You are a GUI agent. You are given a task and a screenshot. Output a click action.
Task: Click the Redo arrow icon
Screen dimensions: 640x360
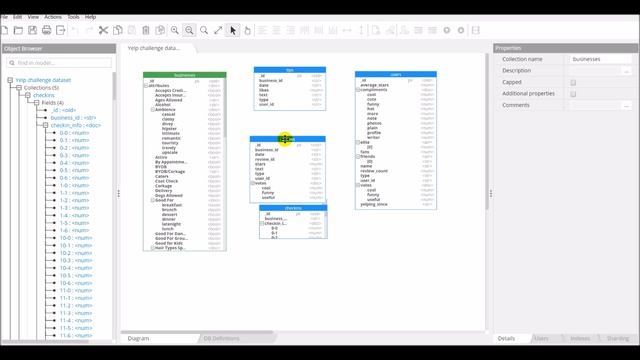89,30
